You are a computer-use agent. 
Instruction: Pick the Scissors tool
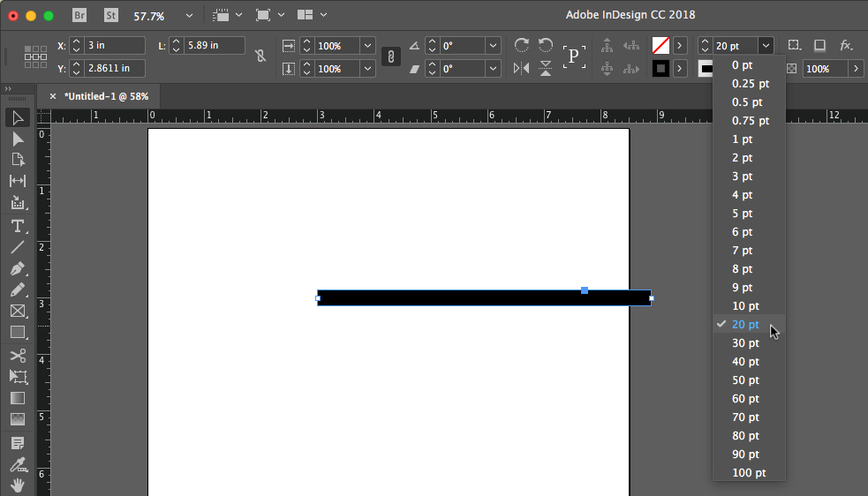coord(17,355)
